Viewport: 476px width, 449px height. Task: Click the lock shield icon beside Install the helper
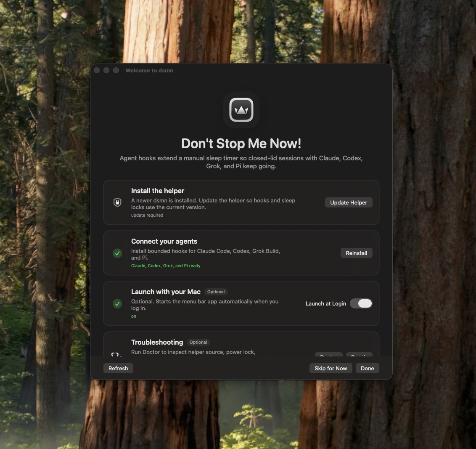click(117, 202)
